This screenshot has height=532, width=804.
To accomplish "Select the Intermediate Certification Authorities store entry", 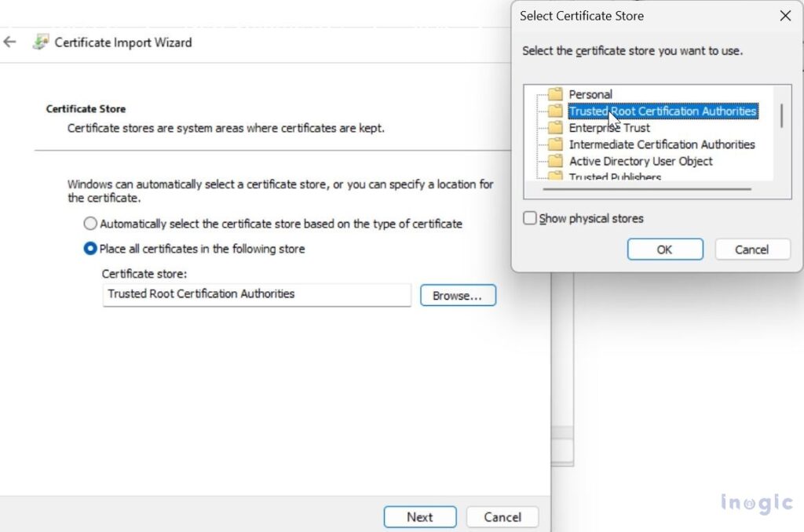I will pyautogui.click(x=662, y=144).
